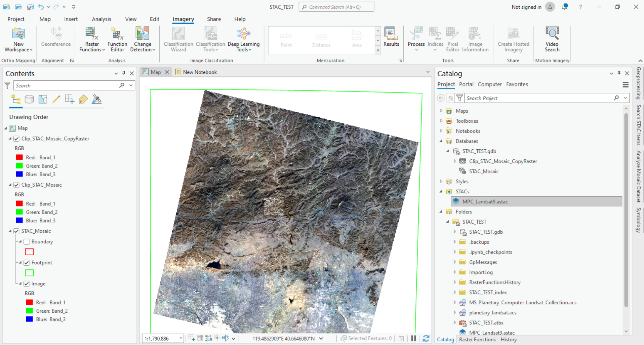The height and width of the screenshot is (345, 644).
Task: Collapse the Databases node
Action: click(441, 141)
